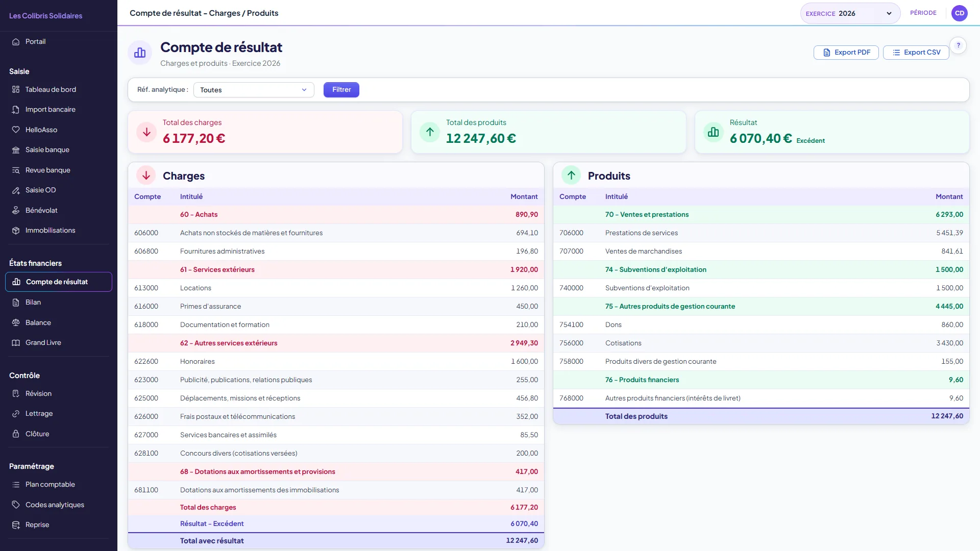Click the Révision checklist icon

16,394
